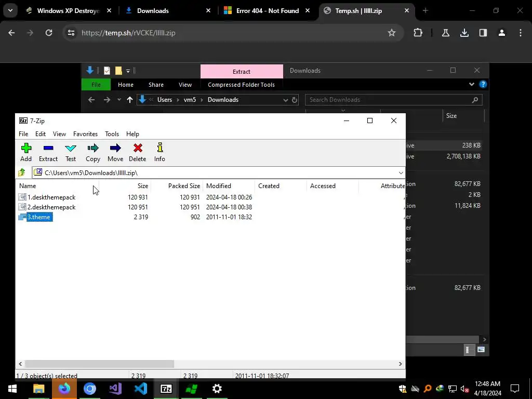Image resolution: width=532 pixels, height=399 pixels.
Task: Switch Explorer to large icons view
Action: [481, 350]
